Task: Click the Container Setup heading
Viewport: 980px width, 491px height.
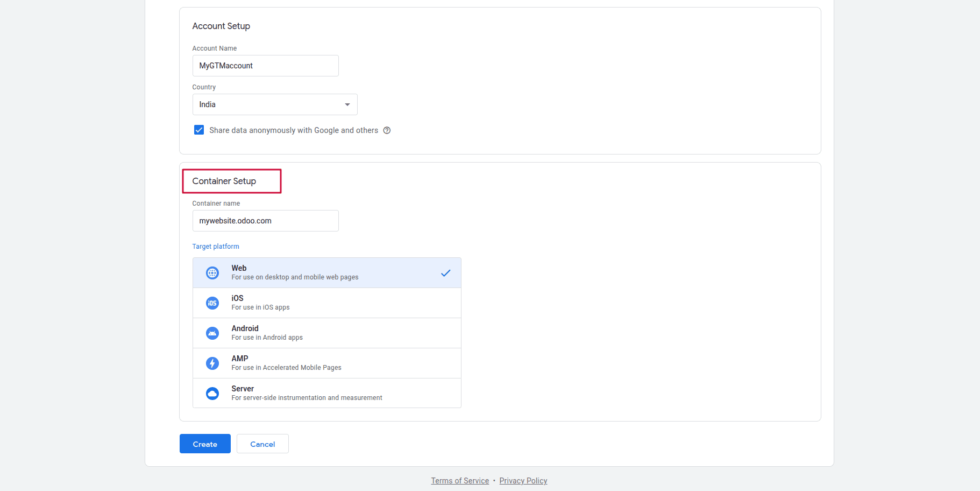Action: coord(224,181)
